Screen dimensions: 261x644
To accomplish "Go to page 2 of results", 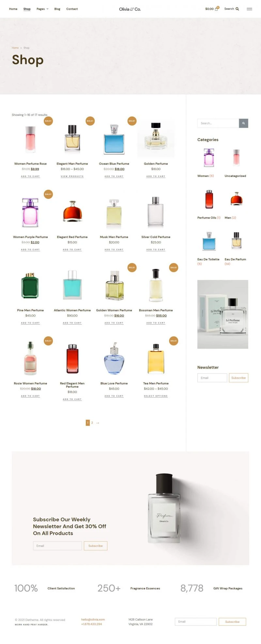I will coord(92,423).
